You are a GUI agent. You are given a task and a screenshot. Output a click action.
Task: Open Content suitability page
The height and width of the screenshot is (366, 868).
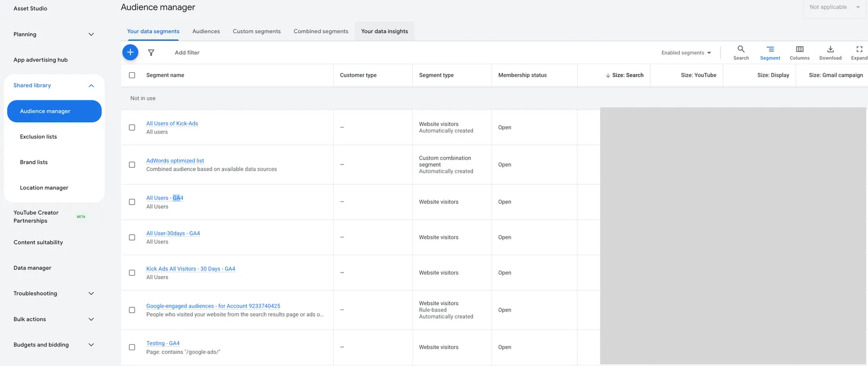(x=38, y=243)
